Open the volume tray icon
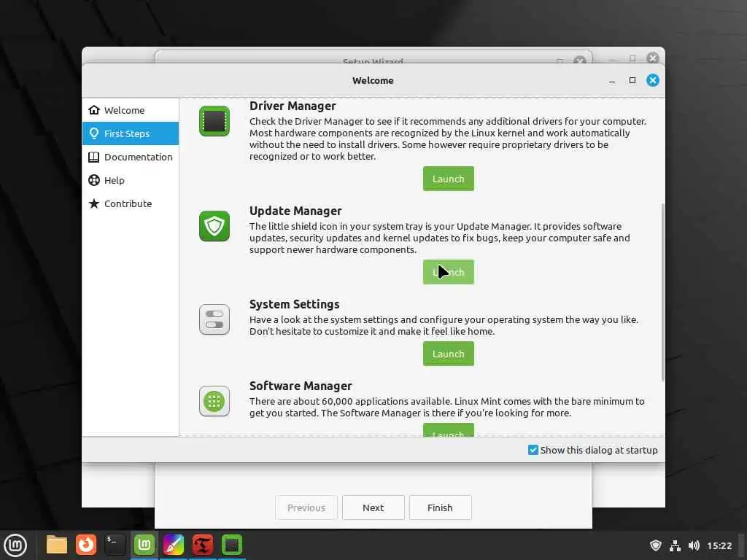 [694, 545]
